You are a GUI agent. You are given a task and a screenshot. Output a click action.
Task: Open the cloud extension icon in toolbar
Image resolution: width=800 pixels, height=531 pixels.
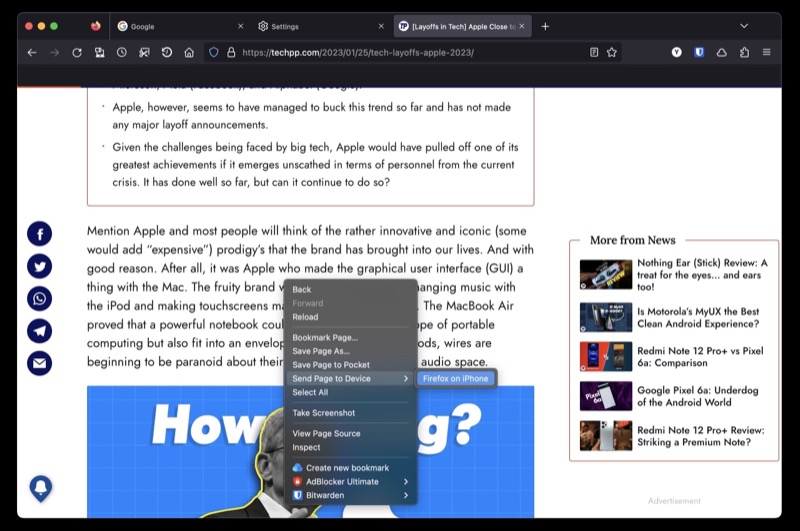pyautogui.click(x=721, y=53)
